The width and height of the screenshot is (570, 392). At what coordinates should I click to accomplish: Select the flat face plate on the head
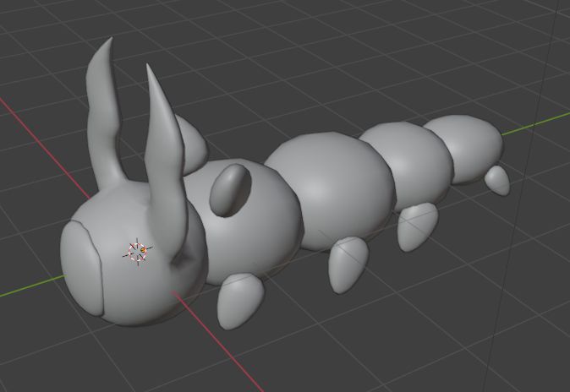coord(82,268)
